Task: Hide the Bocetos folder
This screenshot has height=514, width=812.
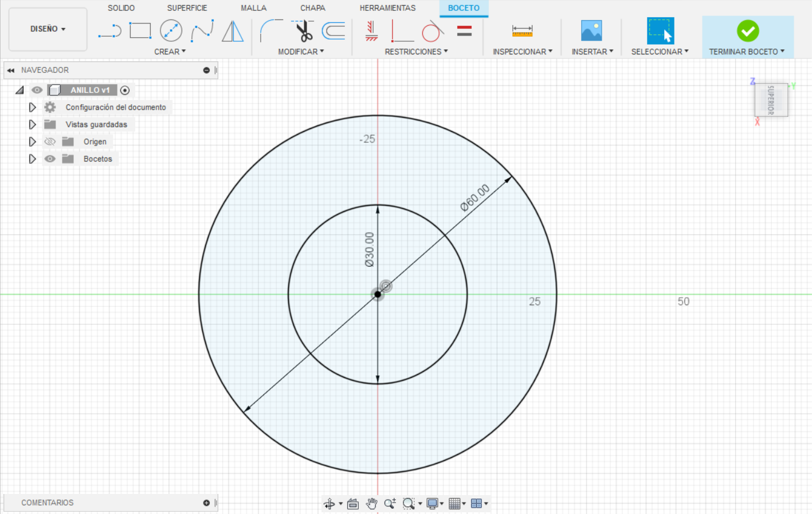Action: (50, 159)
